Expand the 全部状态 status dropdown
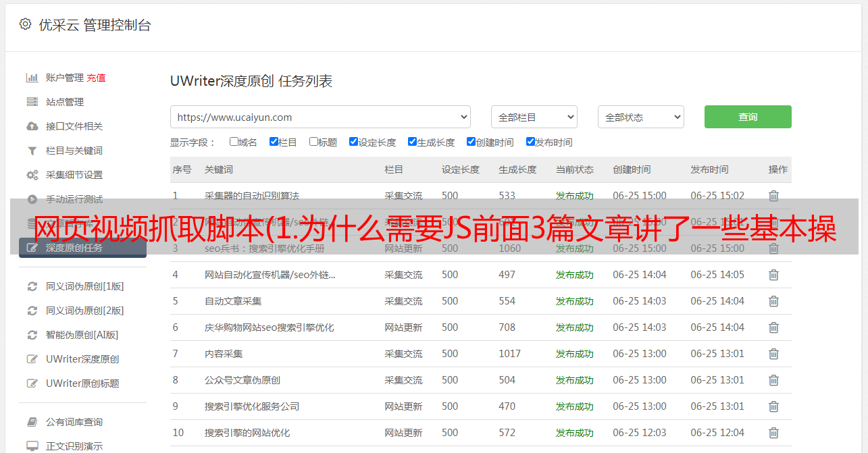The width and height of the screenshot is (868, 453). (x=640, y=117)
